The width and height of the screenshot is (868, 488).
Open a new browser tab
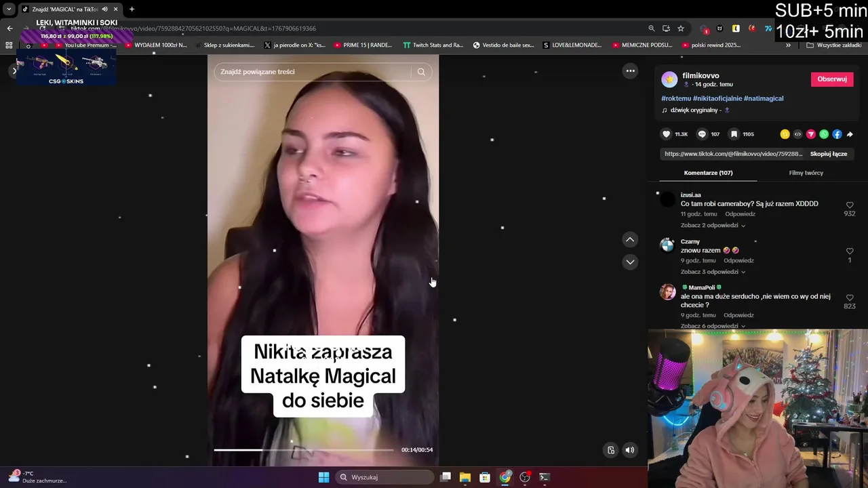point(132,9)
